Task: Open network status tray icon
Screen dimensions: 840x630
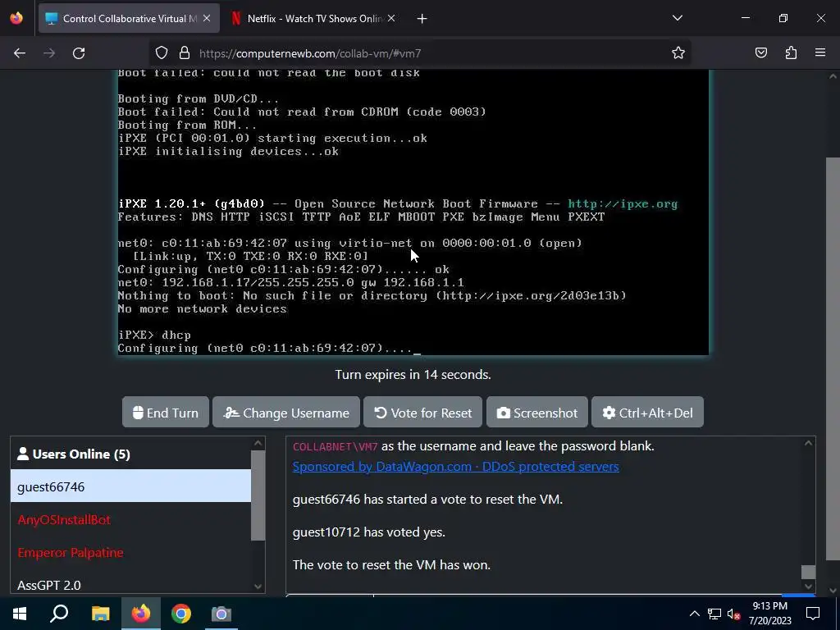Action: pyautogui.click(x=714, y=614)
